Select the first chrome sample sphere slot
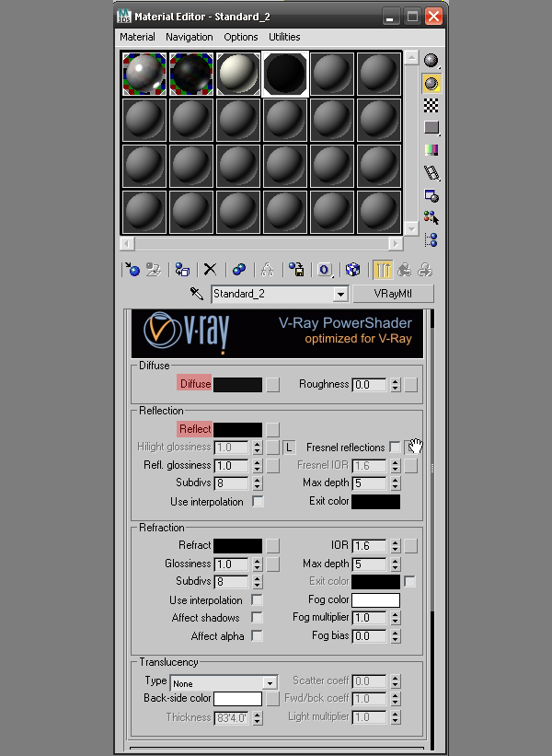The width and height of the screenshot is (552, 756). pyautogui.click(x=144, y=74)
